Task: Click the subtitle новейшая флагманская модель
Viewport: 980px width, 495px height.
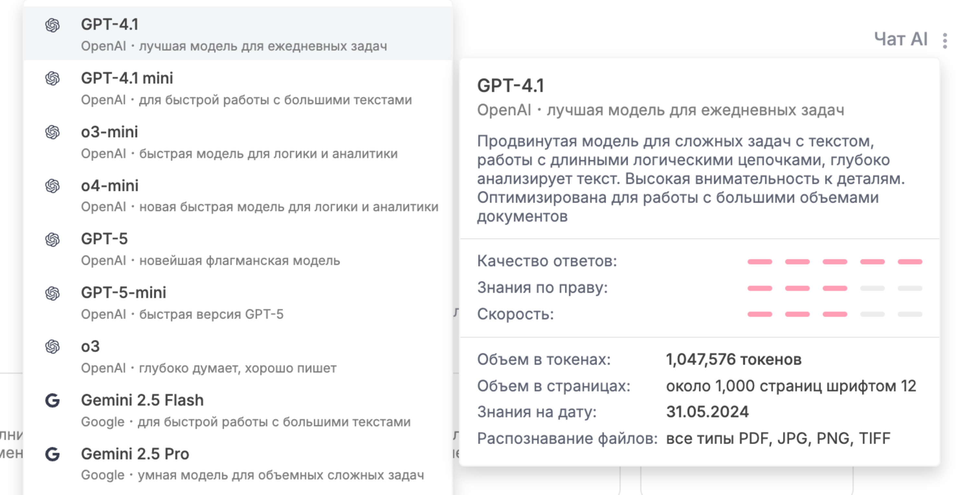Action: tap(240, 261)
